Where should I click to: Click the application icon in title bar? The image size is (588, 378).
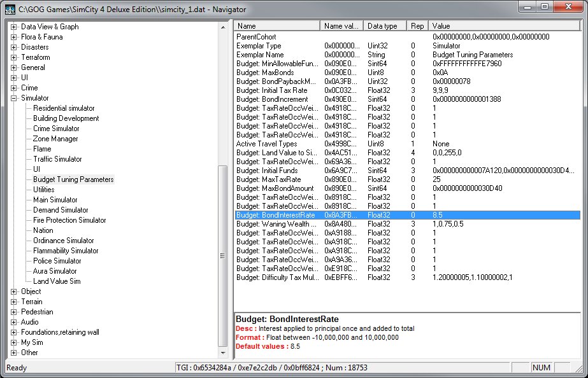(10, 10)
